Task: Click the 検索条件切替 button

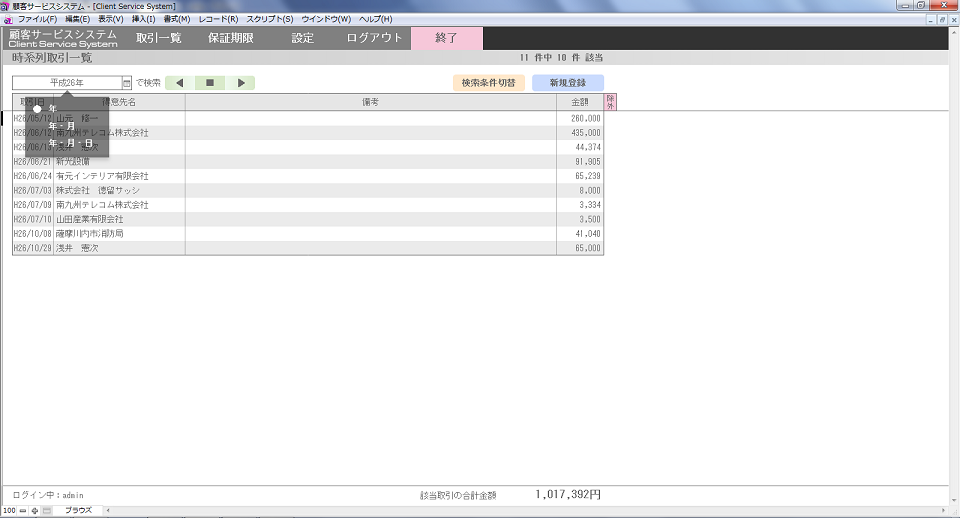Action: tap(489, 83)
